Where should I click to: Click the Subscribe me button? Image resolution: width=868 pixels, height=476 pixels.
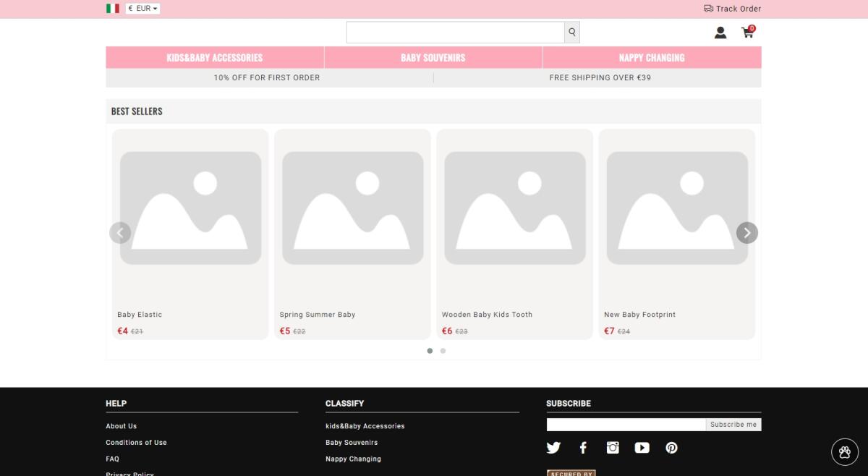[x=733, y=425]
